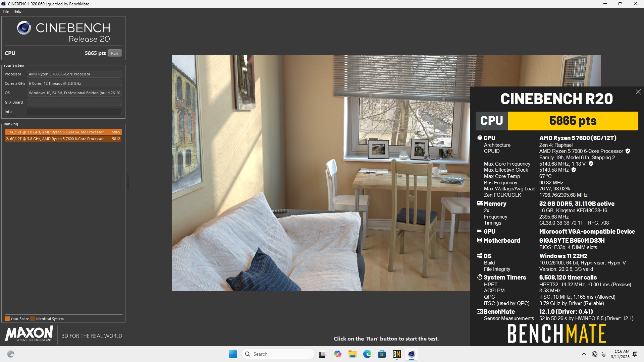Image resolution: width=644 pixels, height=362 pixels.
Task: Click the empty GFX Board field
Action: tap(74, 102)
